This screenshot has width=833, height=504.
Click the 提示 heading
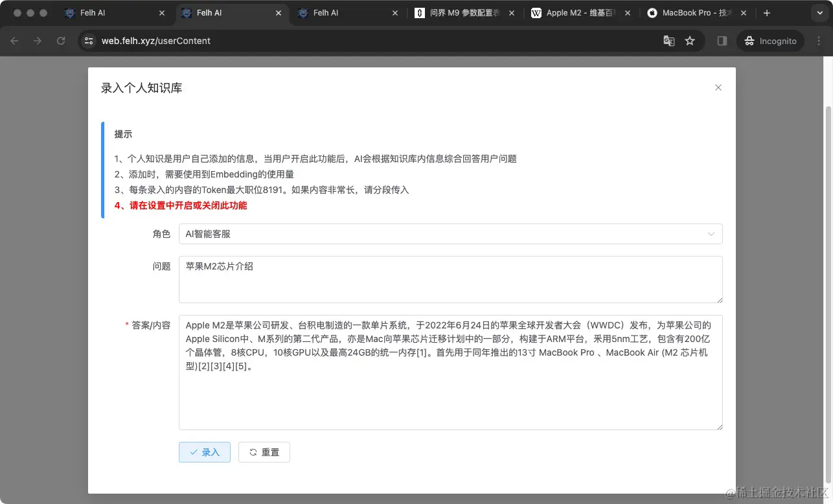pos(123,134)
